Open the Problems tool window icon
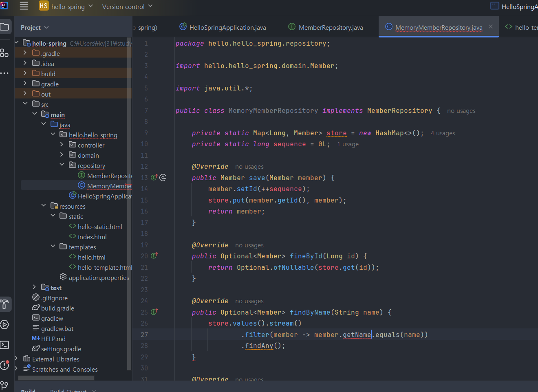538x392 pixels. point(4,365)
